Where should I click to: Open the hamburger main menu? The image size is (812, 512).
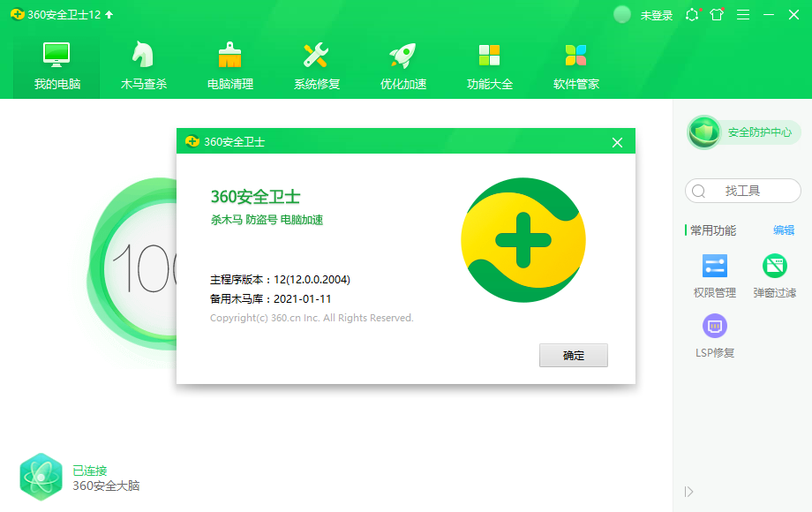coord(742,14)
